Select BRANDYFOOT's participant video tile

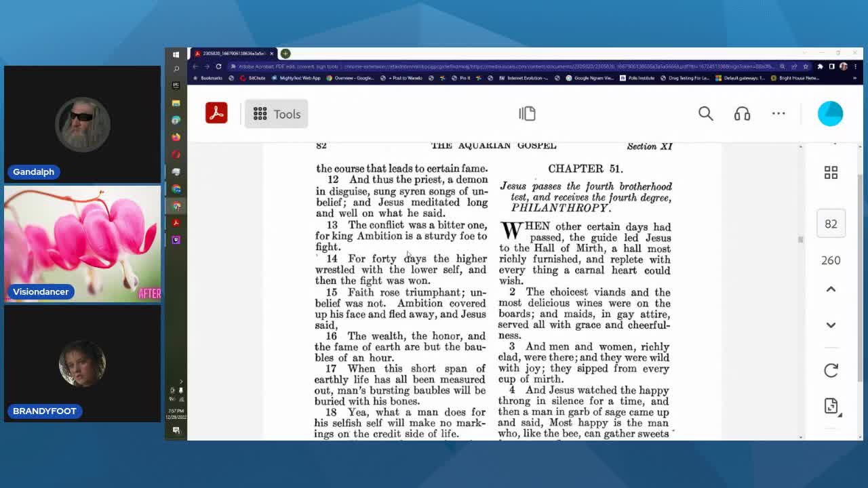[x=82, y=363]
